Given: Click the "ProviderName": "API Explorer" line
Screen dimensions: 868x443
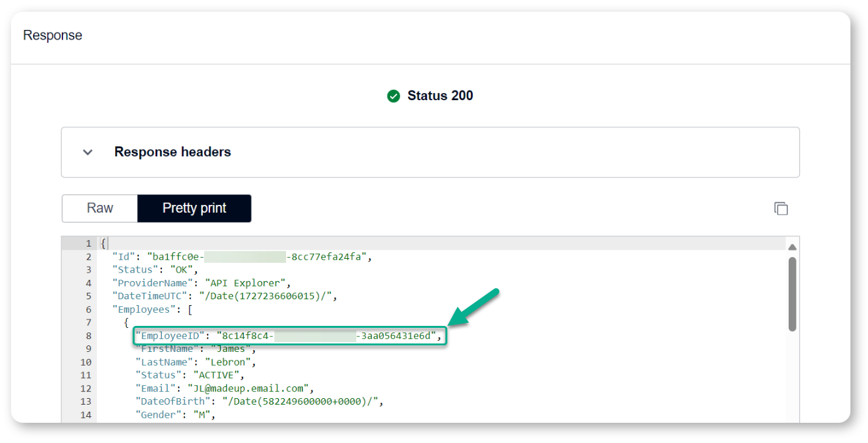Looking at the screenshot, I should (201, 283).
